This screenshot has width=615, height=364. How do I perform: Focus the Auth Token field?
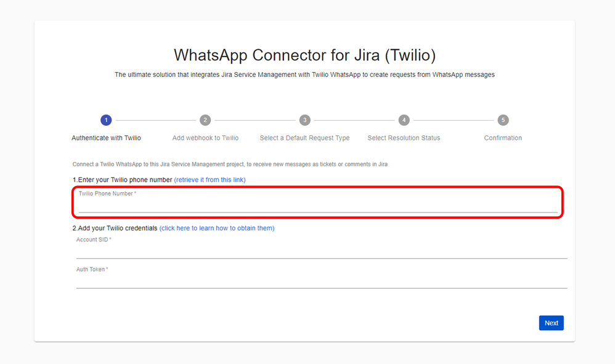(x=322, y=277)
